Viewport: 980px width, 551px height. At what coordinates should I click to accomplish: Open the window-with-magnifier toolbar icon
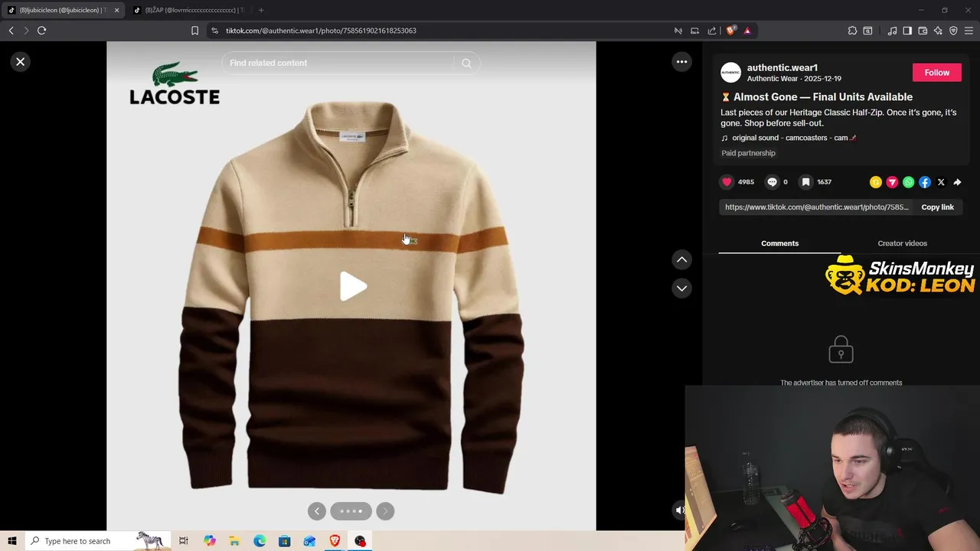pos(867,31)
